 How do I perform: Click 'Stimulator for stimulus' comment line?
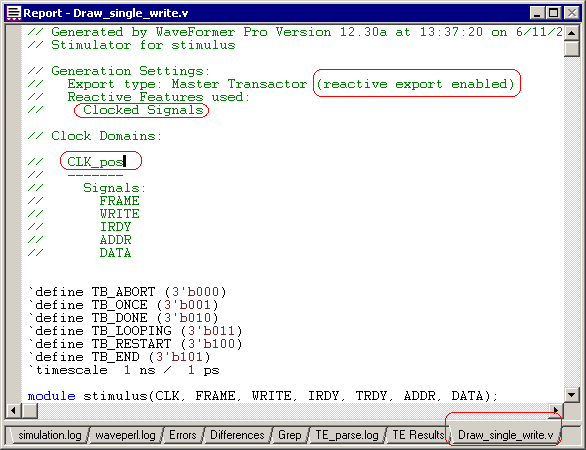pyautogui.click(x=131, y=45)
